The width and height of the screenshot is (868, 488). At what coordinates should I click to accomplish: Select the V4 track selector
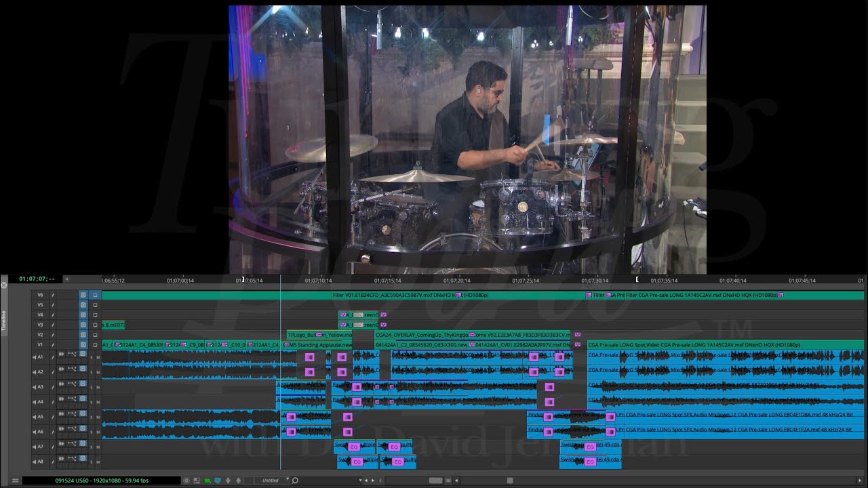[x=40, y=314]
